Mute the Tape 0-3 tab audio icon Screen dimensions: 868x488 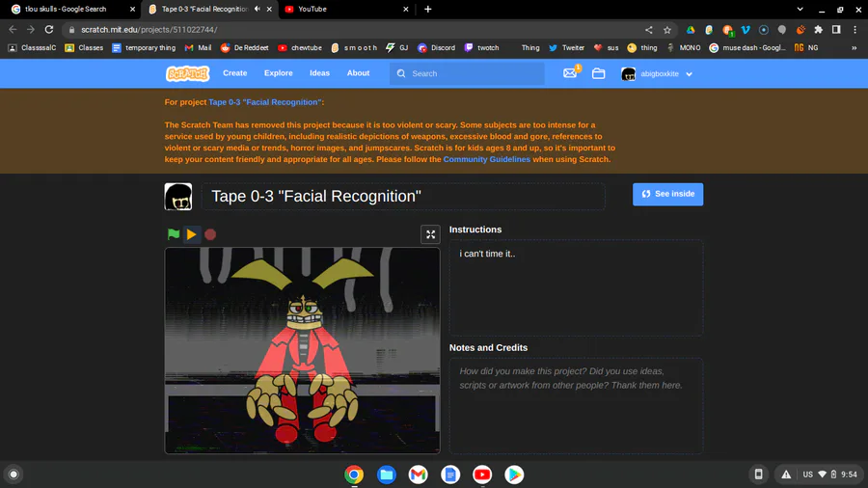(258, 9)
